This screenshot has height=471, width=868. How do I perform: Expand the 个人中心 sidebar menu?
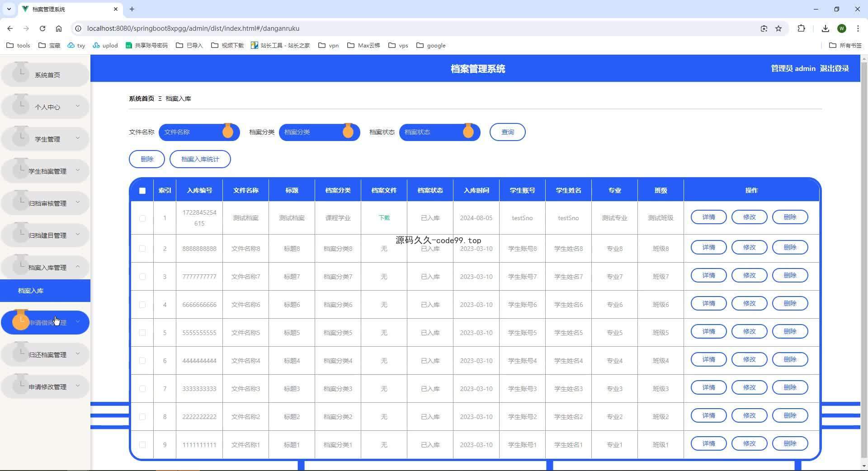click(x=45, y=107)
